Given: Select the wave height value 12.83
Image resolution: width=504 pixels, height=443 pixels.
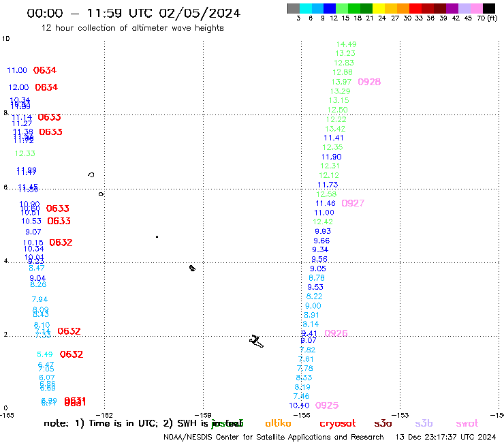Looking at the screenshot, I should [x=344, y=63].
